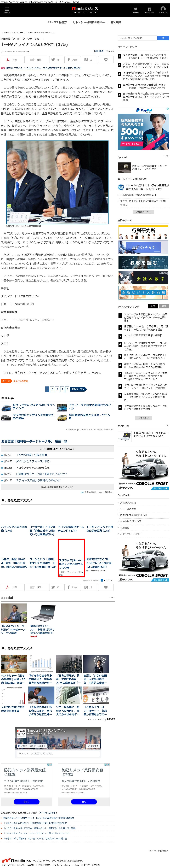The width and height of the screenshot is (170, 868).
Task: Click the ログイン user icon
Action: click(x=163, y=10)
